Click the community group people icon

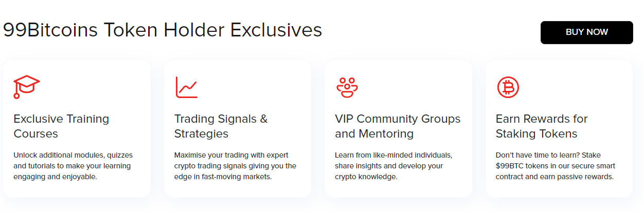click(x=347, y=87)
